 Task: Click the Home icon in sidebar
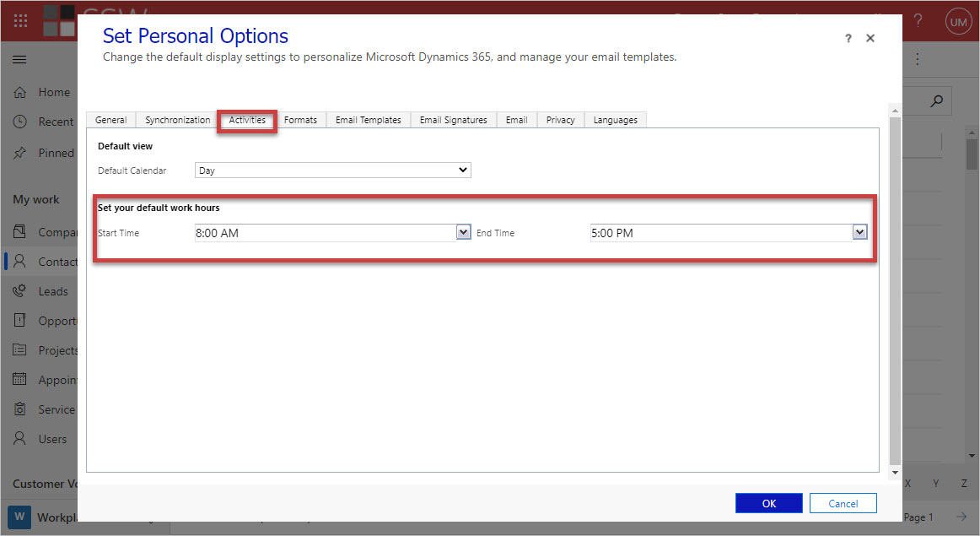point(20,92)
